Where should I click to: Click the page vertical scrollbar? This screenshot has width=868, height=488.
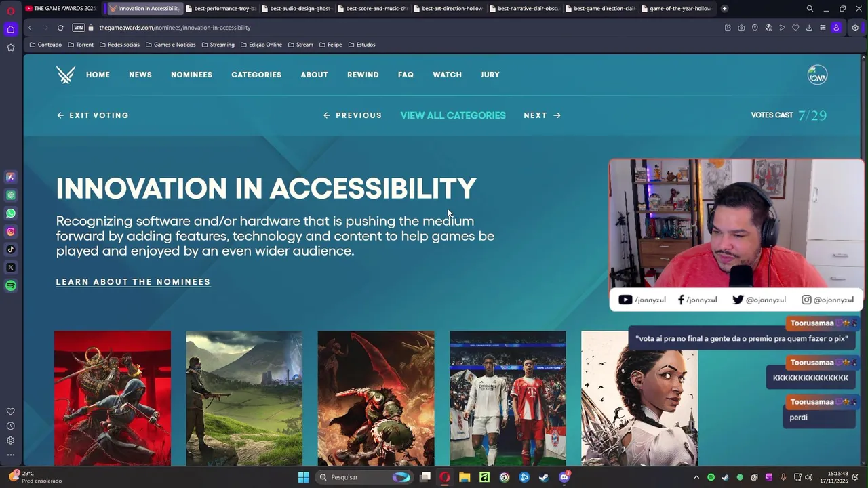coord(863,260)
